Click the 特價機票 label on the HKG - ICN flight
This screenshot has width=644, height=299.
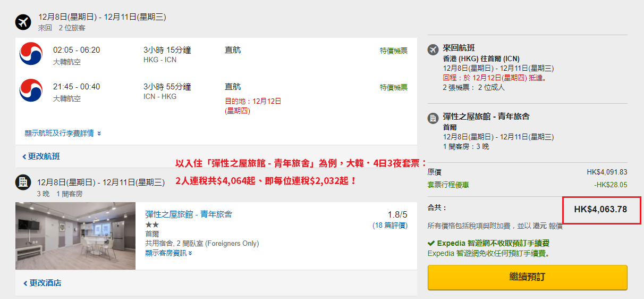(394, 51)
